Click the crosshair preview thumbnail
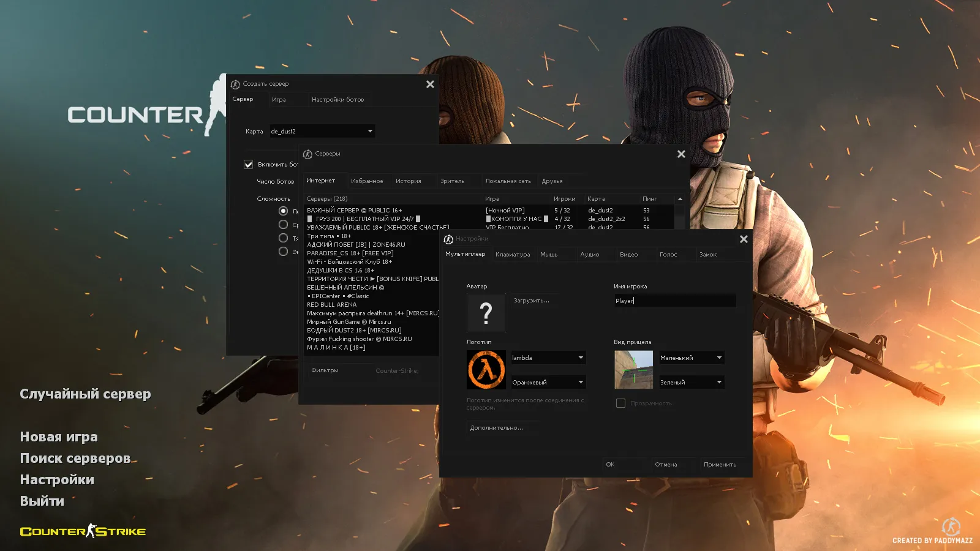Screen dimensions: 980x551 click(633, 370)
